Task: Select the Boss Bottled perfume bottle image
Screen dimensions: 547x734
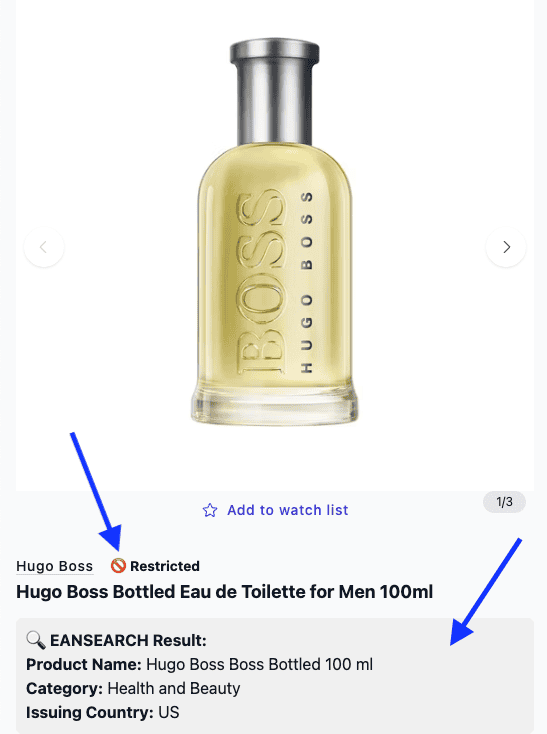Action: [x=275, y=232]
